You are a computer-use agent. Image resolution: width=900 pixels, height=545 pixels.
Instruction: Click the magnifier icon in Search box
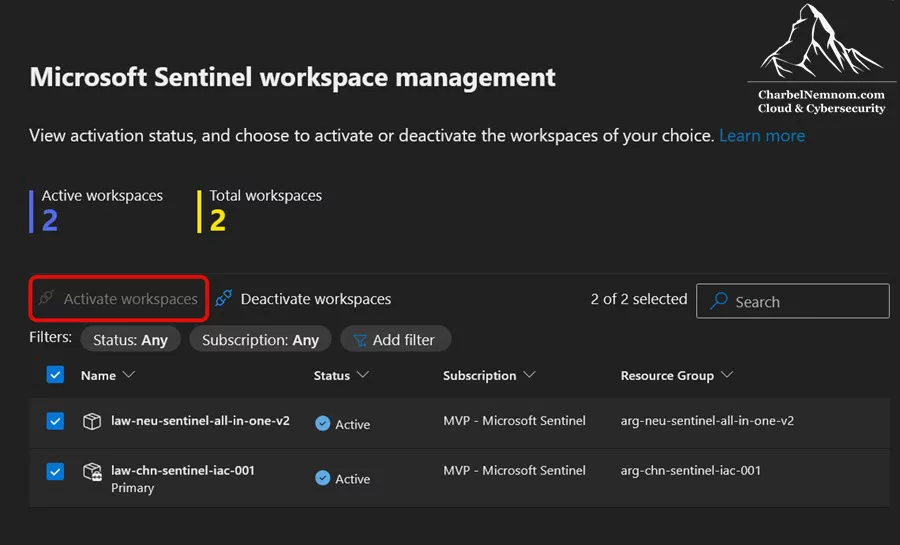(x=719, y=301)
